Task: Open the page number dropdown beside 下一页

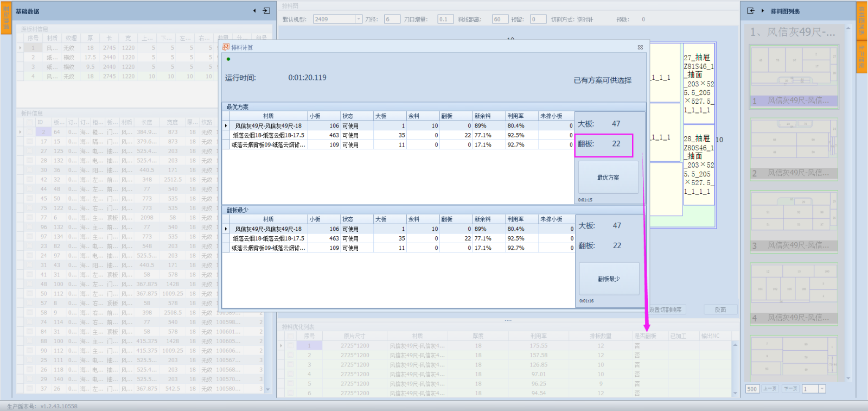Action: (822, 389)
